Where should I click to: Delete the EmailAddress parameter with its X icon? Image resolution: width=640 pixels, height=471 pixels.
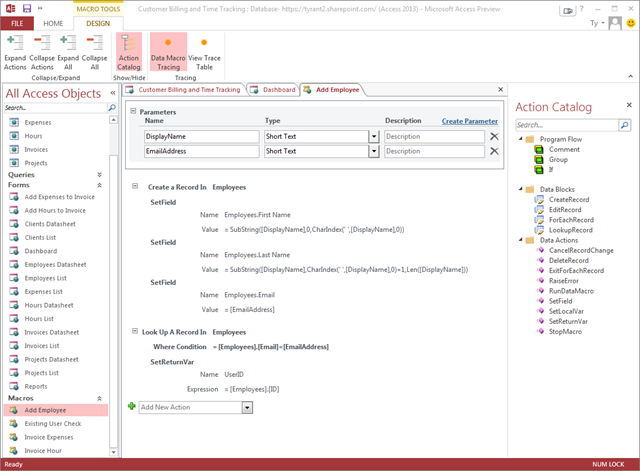click(x=494, y=151)
